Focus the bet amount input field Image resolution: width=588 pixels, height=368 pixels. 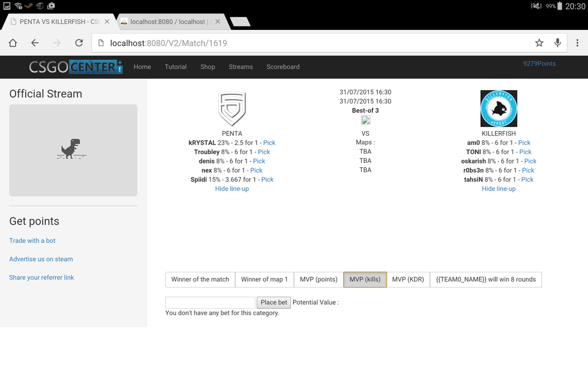[210, 302]
